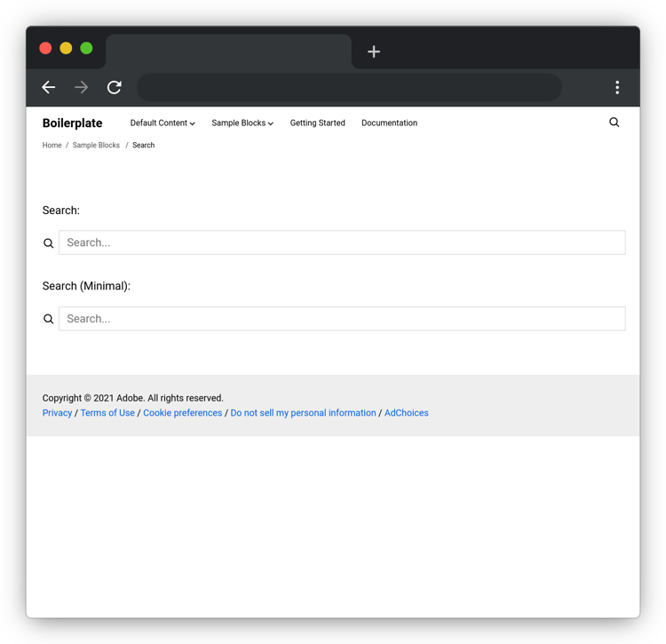Click magnifier icon beside Minimal search field
The width and height of the screenshot is (666, 644).
point(49,319)
